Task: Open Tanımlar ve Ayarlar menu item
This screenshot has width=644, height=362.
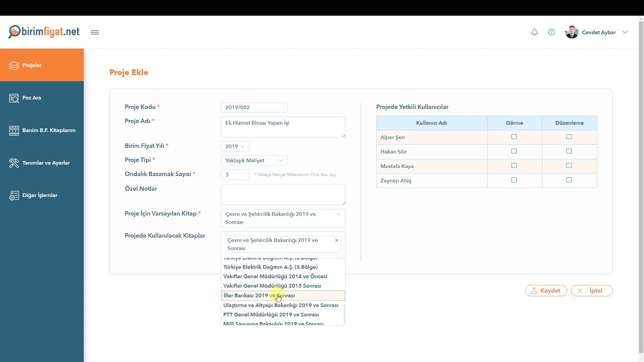Action: click(x=42, y=163)
